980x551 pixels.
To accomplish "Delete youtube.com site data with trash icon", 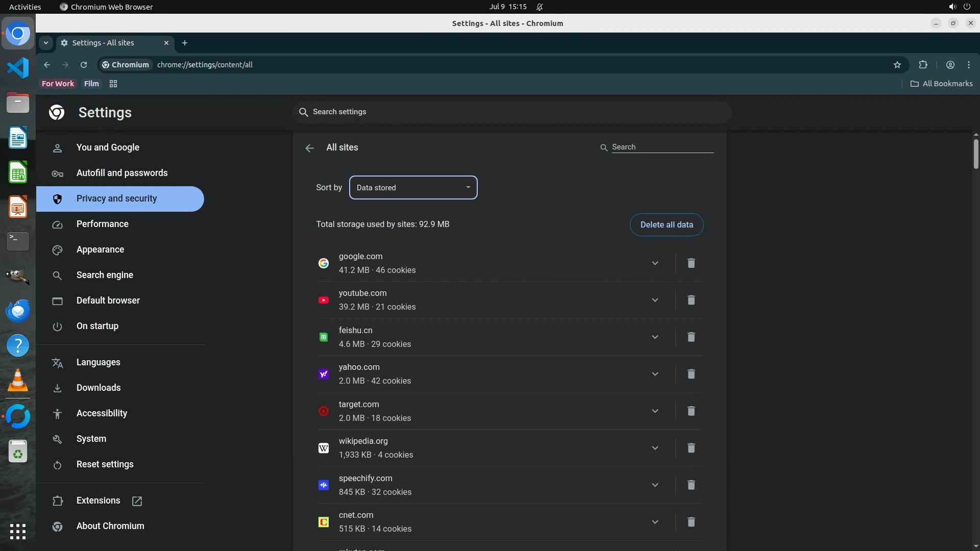I will pyautogui.click(x=691, y=300).
